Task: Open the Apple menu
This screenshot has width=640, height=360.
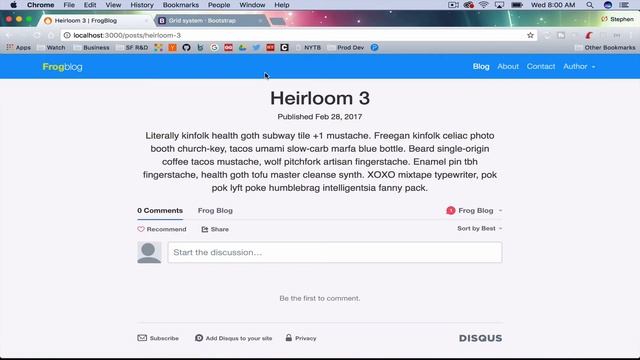Action: pos(13,5)
